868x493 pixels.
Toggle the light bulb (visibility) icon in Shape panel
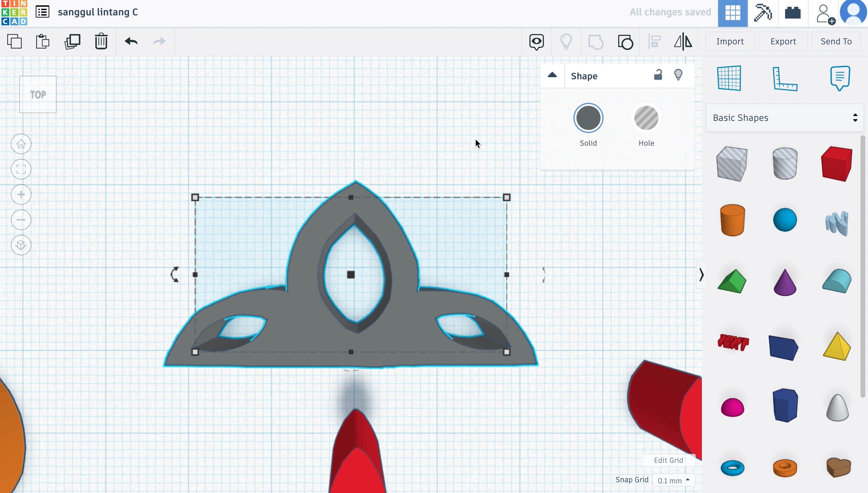pyautogui.click(x=678, y=74)
